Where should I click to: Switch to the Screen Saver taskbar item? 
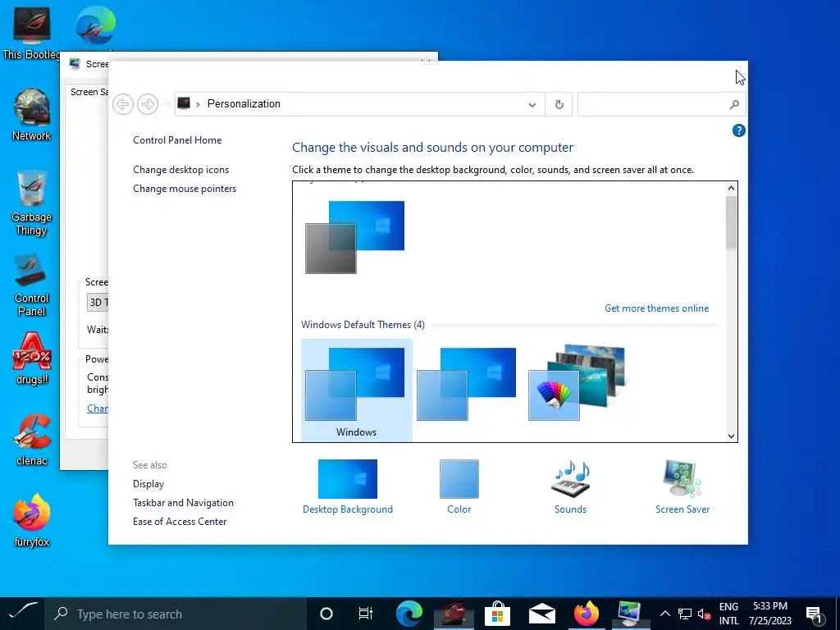[x=629, y=614]
